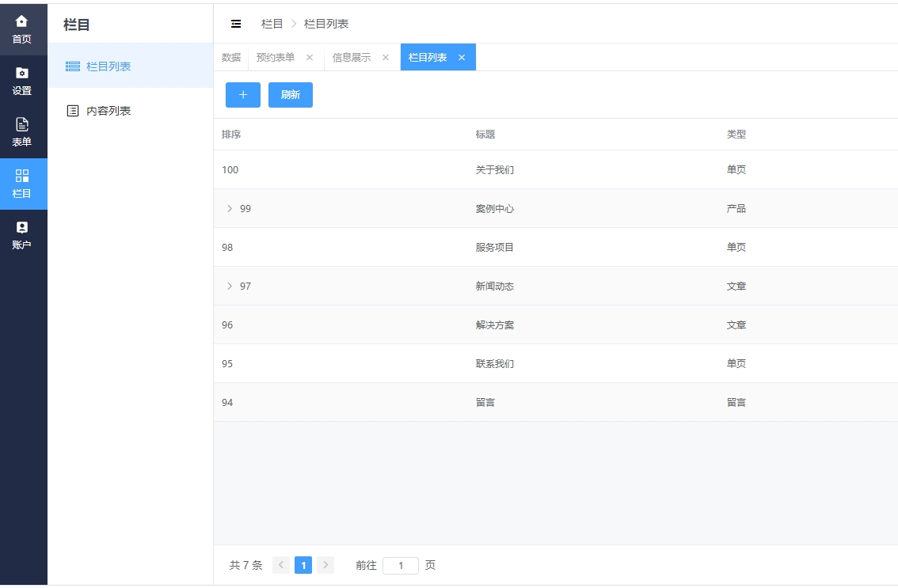Select 栏目列表 in the side menu

point(108,66)
